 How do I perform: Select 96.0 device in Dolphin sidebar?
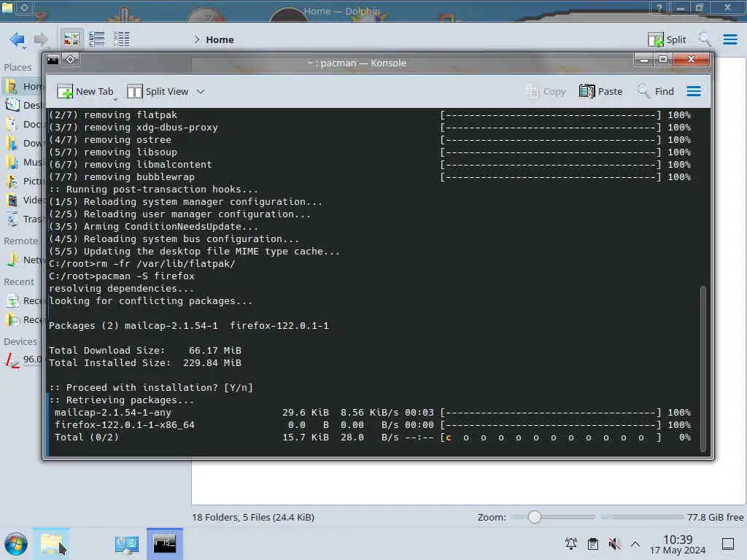(x=24, y=359)
